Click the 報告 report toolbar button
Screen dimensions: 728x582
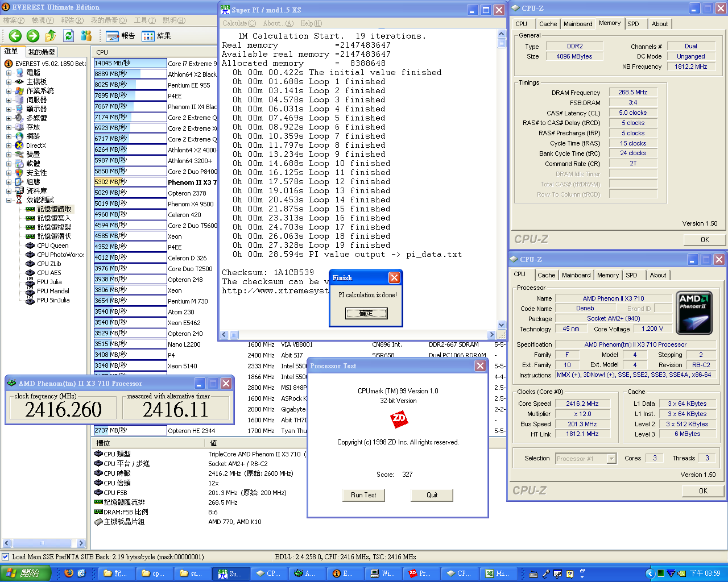(121, 36)
